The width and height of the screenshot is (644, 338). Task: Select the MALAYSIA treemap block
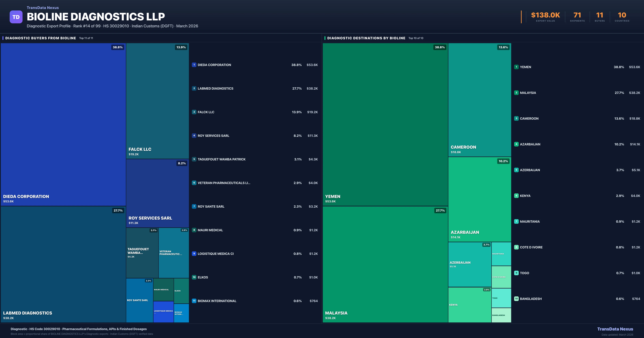point(385,265)
